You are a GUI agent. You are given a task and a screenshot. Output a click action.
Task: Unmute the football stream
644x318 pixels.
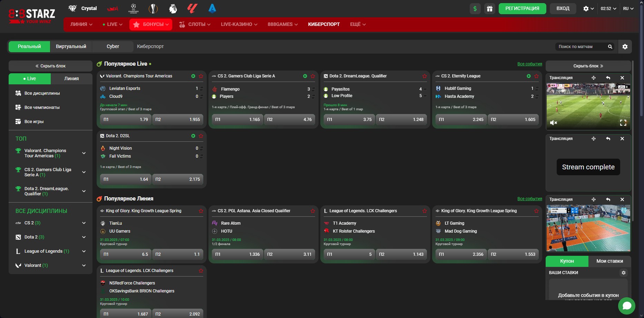click(x=554, y=123)
